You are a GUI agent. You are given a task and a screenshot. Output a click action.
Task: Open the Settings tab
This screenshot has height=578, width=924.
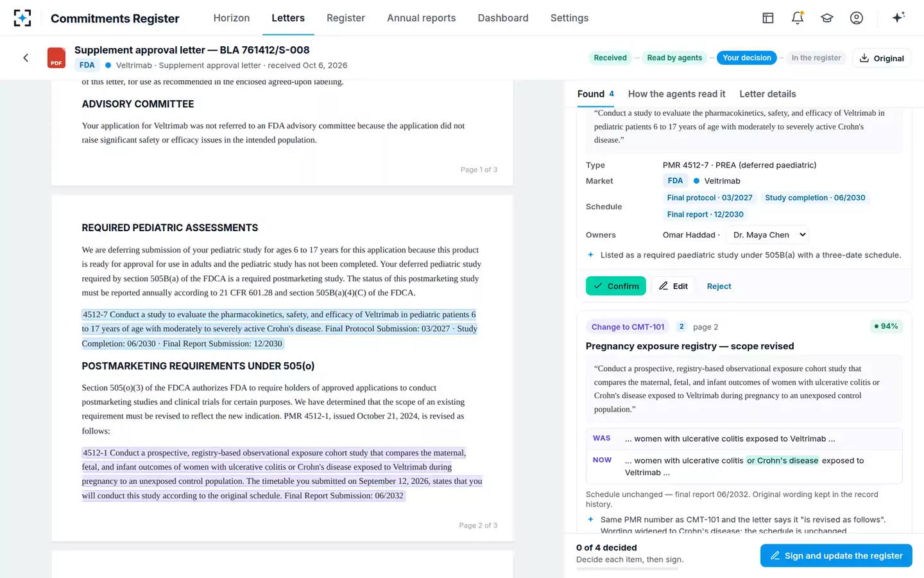pyautogui.click(x=569, y=18)
